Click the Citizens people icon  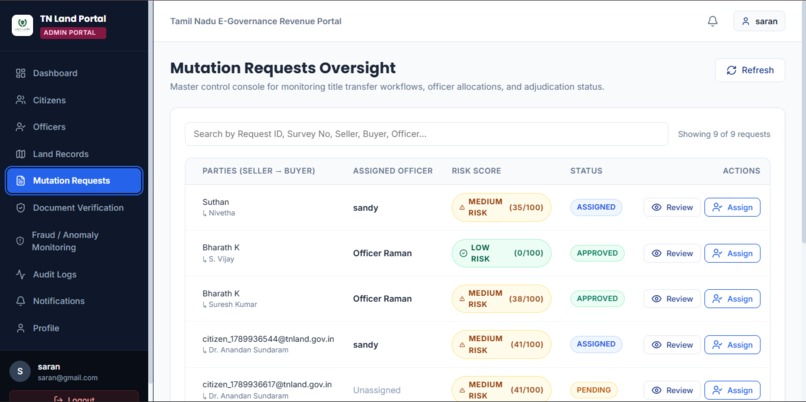(x=21, y=100)
